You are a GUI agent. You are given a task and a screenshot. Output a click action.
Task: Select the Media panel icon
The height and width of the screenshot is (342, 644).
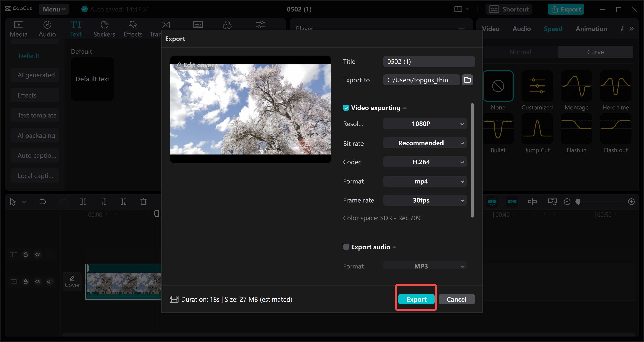[18, 28]
